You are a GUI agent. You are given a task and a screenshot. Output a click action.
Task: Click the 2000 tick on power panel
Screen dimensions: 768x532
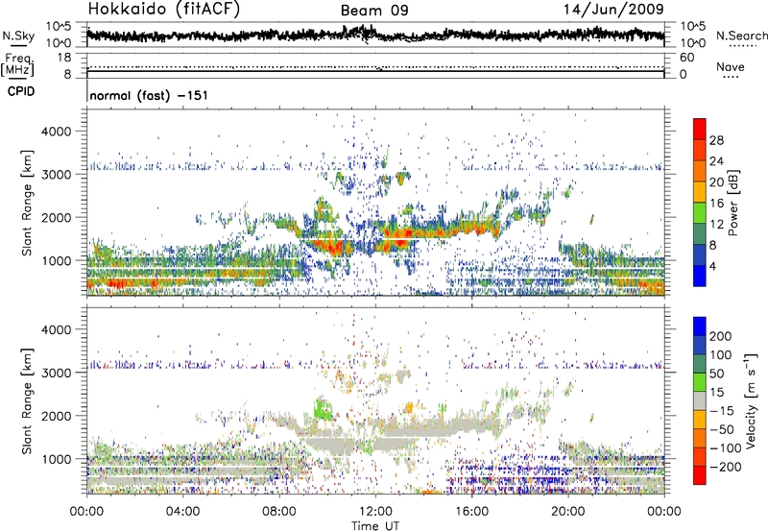tap(56, 217)
